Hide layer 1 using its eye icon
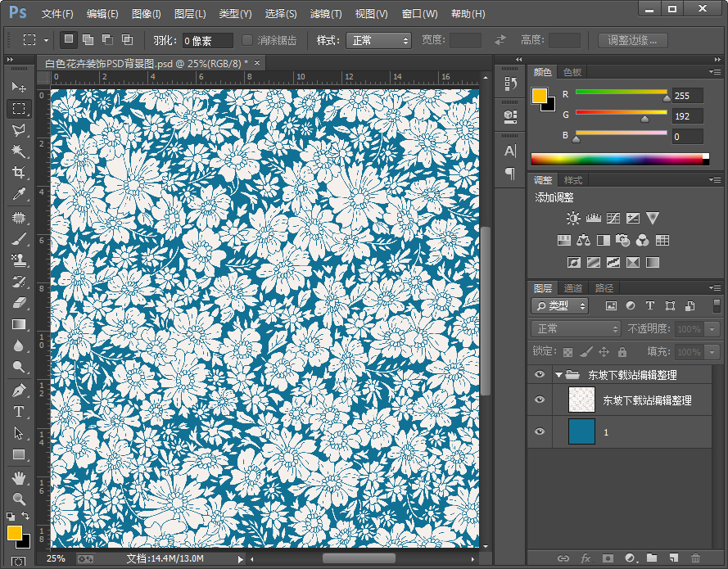 pos(539,431)
